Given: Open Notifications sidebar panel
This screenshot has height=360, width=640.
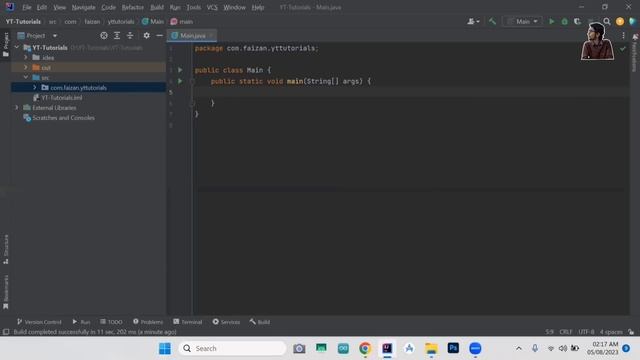Looking at the screenshot, I should (x=635, y=53).
